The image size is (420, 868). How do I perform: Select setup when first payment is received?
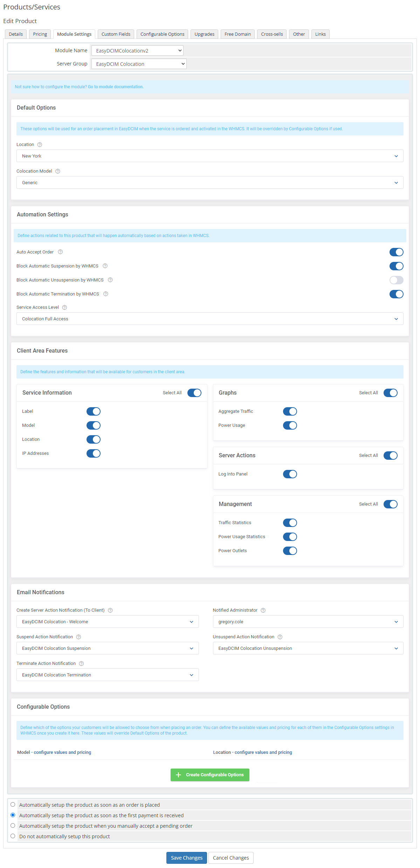click(x=13, y=815)
